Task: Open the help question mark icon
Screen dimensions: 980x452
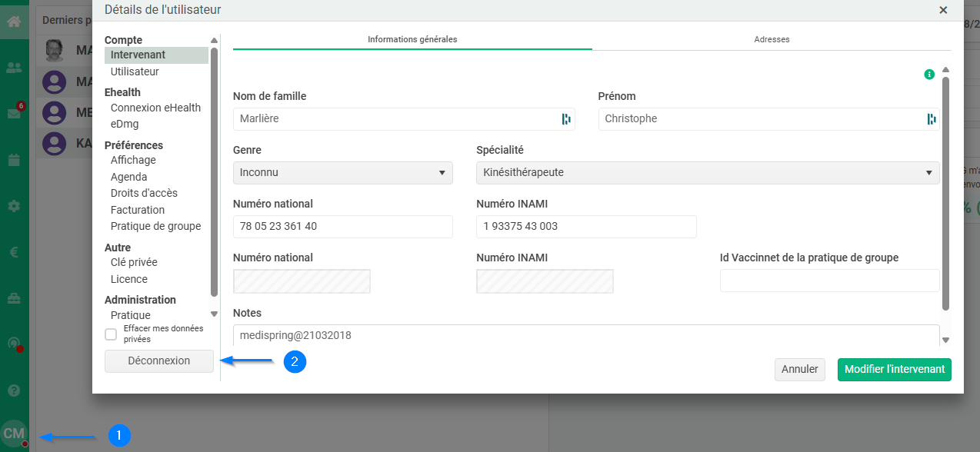Action: (x=14, y=391)
